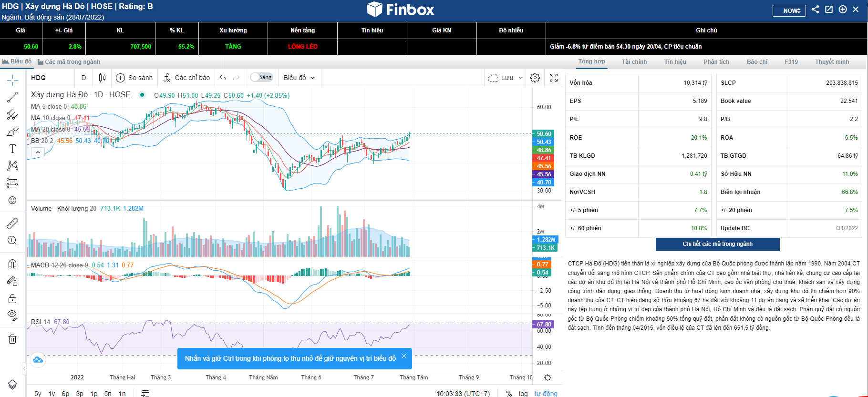The image size is (868, 397).
Task: Expand the Biểu đồ dropdown
Action: coord(299,78)
